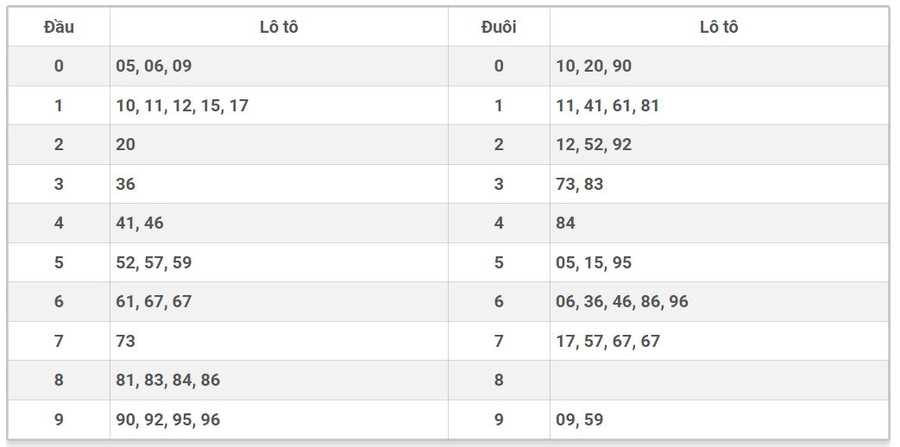Viewport: 900px width, 447px height.
Task: Click the left Lô tô header
Action: [x=278, y=27]
